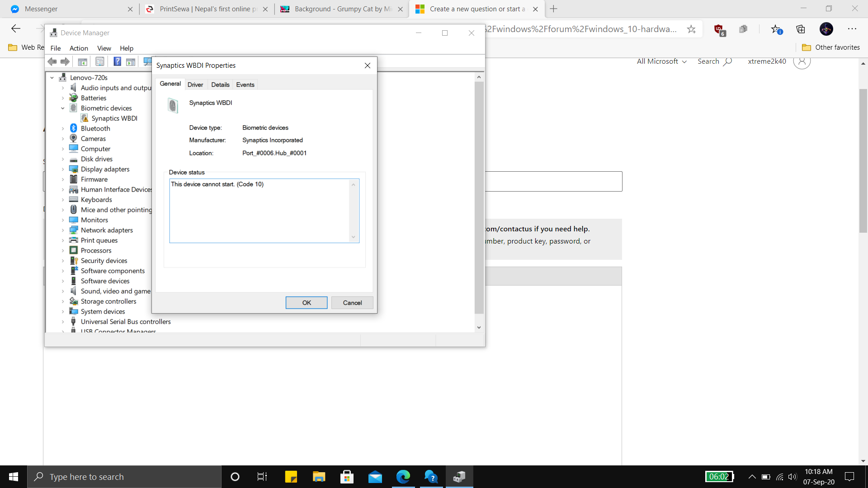Click the Device Manager forward arrow icon

[x=65, y=62]
